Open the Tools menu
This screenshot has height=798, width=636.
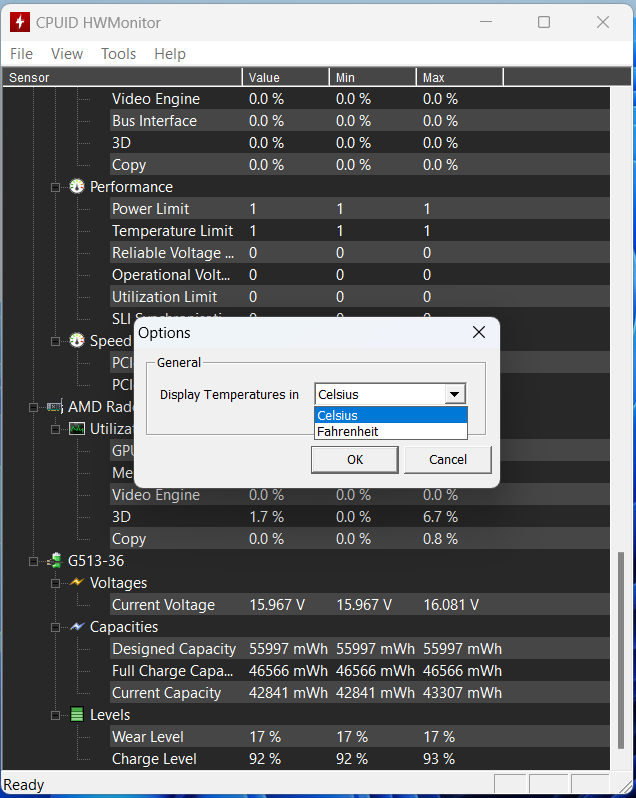coord(119,54)
